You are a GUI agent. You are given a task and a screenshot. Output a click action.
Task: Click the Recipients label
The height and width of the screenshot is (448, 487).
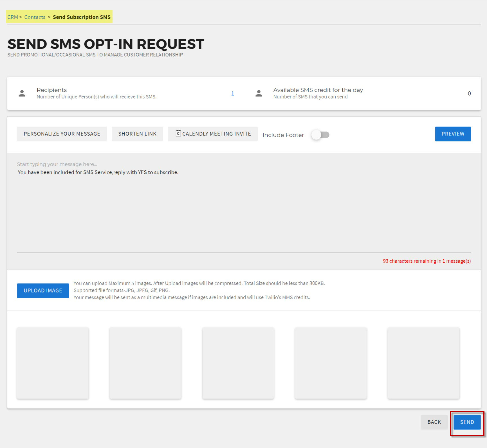click(x=52, y=90)
